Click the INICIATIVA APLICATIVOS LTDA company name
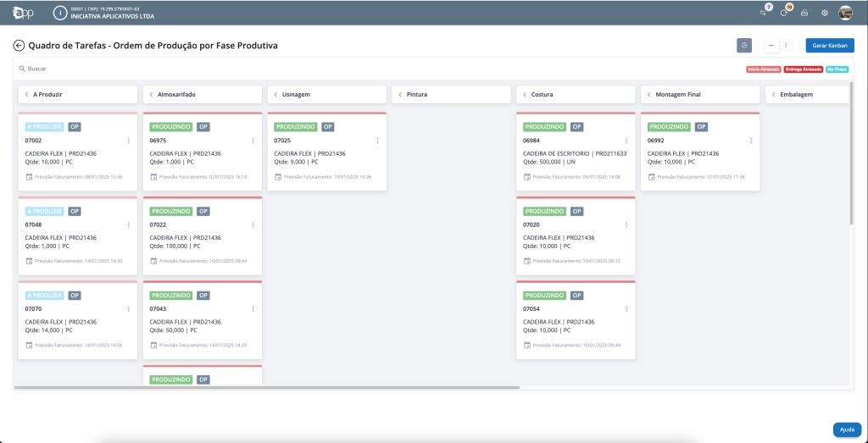The width and height of the screenshot is (868, 443). coord(113,17)
